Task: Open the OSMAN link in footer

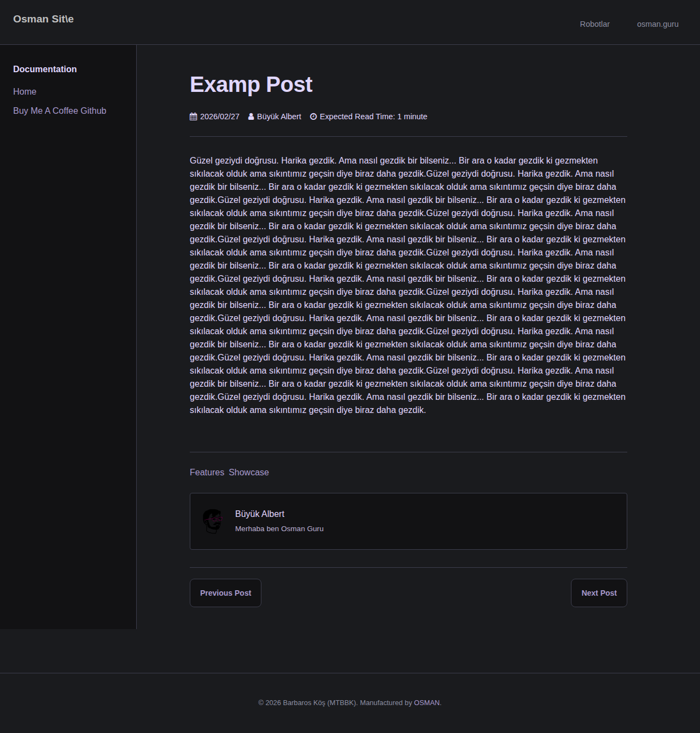Action: (427, 703)
